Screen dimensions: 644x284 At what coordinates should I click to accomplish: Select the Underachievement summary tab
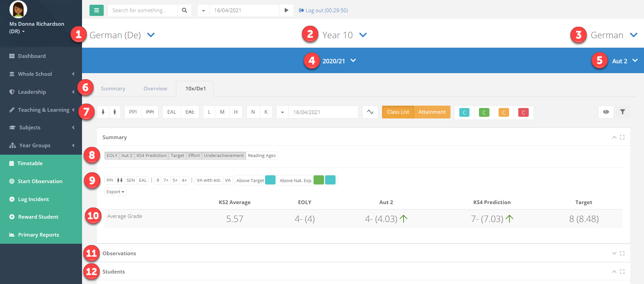224,156
